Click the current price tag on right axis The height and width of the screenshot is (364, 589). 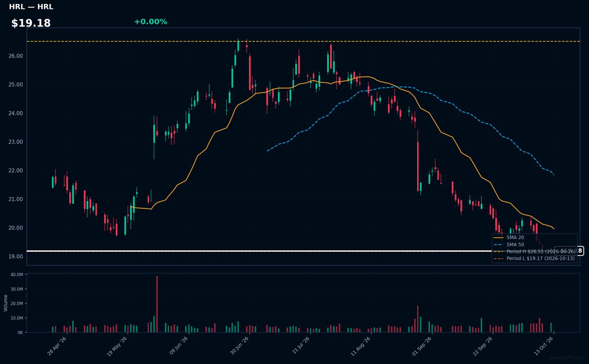click(569, 251)
